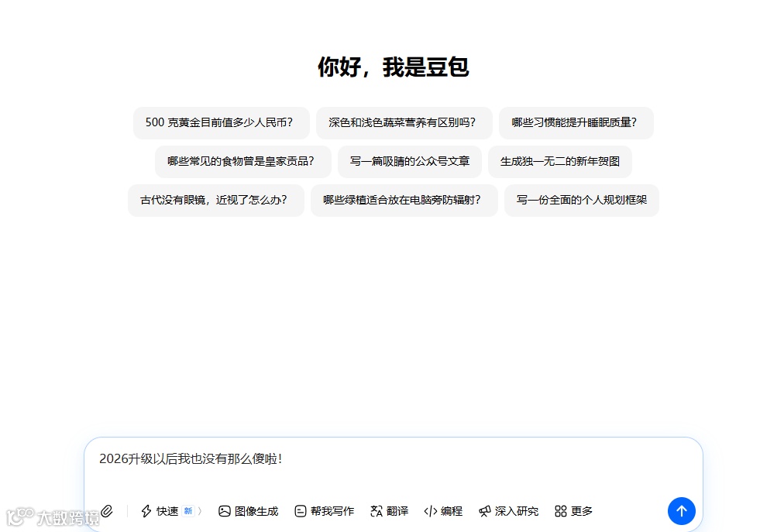Open 更多 more tools grid
This screenshot has height=532, width=760.
[573, 511]
